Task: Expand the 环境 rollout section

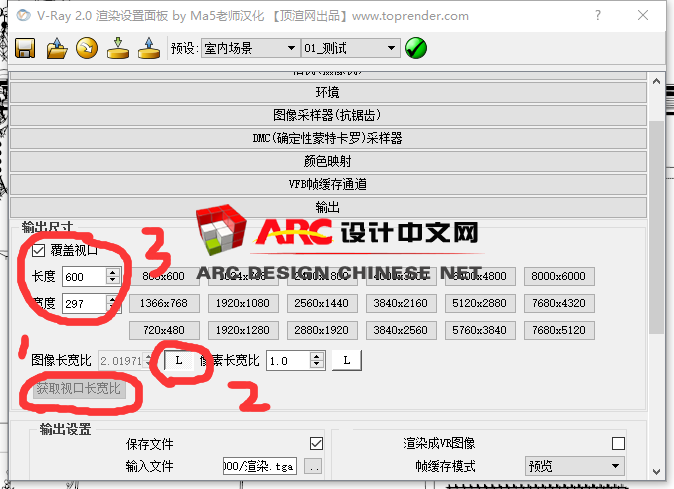Action: (326, 93)
